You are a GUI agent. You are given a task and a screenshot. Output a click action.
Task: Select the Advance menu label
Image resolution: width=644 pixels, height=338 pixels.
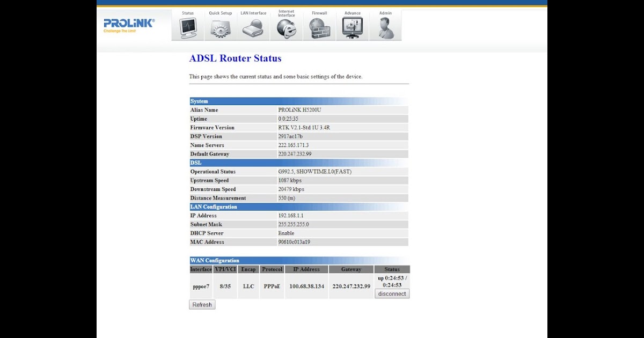tap(353, 13)
